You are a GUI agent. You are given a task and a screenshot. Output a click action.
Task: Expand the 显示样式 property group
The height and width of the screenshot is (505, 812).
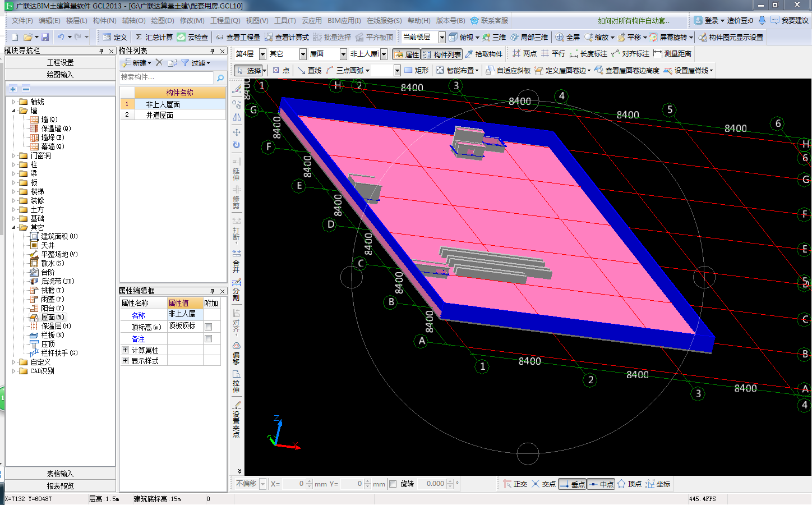pos(126,361)
